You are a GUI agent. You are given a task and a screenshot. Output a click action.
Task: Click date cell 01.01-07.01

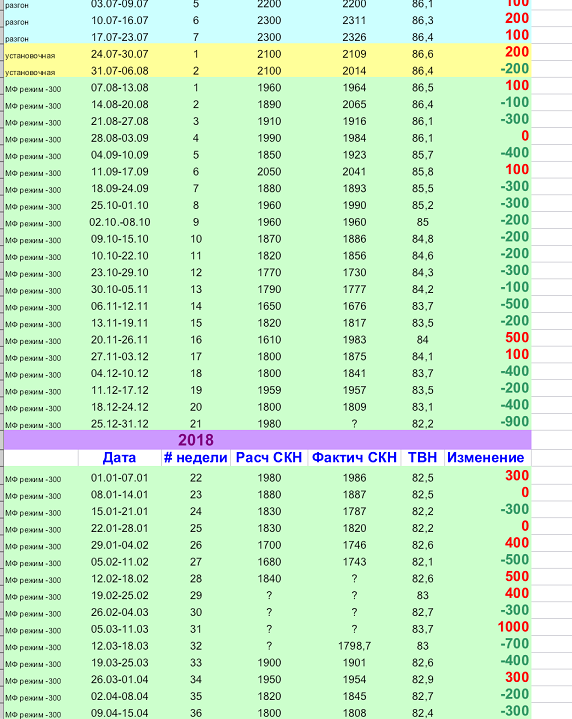point(119,478)
